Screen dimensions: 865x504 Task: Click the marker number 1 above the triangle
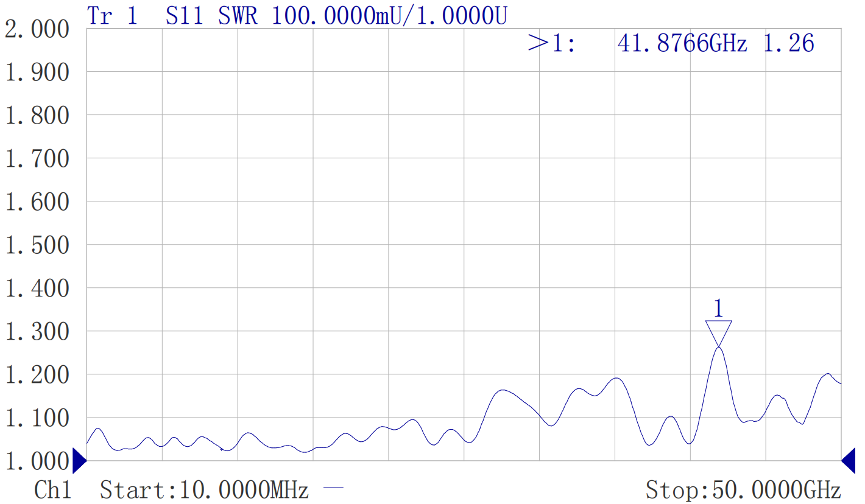tap(719, 309)
